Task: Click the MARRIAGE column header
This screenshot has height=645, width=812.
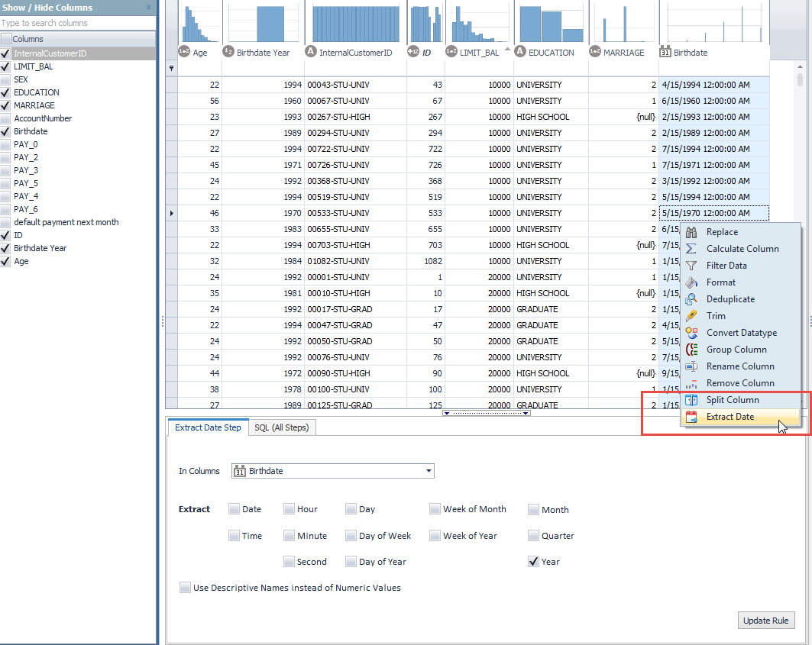Action: pyautogui.click(x=623, y=52)
